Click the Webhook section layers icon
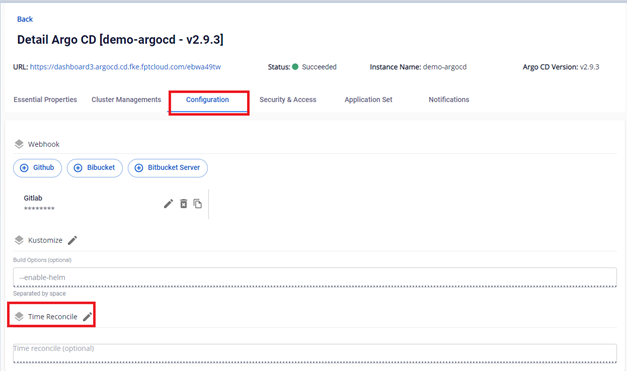The height and width of the screenshot is (371, 627). coord(19,144)
